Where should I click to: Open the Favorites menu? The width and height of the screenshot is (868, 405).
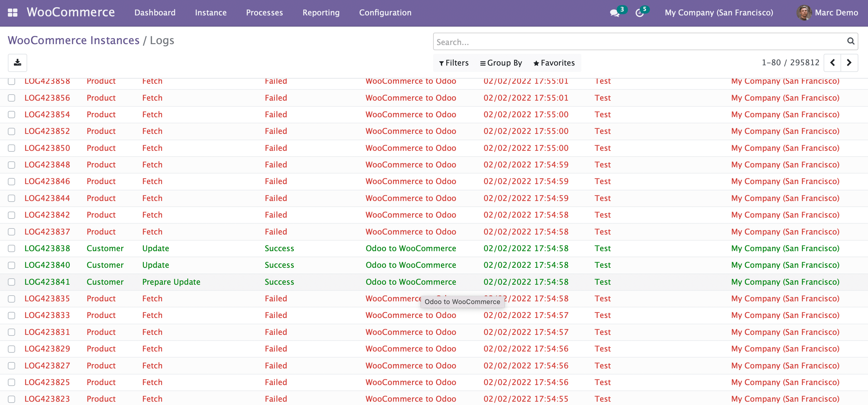click(x=554, y=63)
